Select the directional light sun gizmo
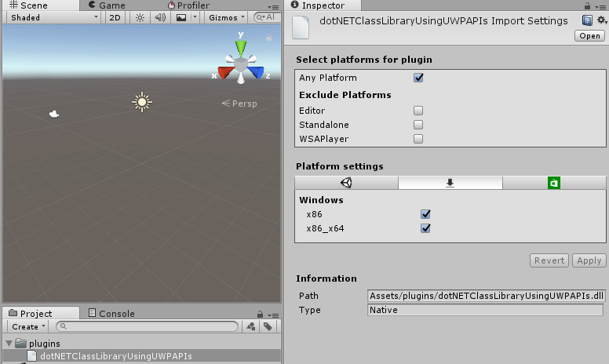Screen dimensions: 609x364 [142, 102]
